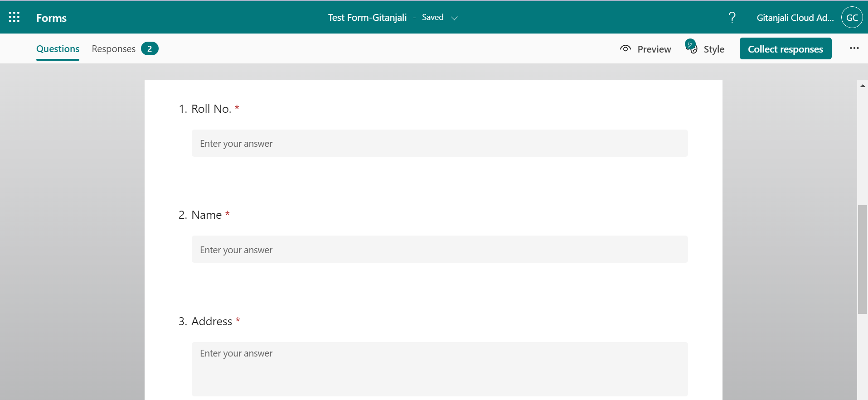Click the Gitanjali Cloud Ad... account name
This screenshot has height=400, width=868.
click(795, 18)
